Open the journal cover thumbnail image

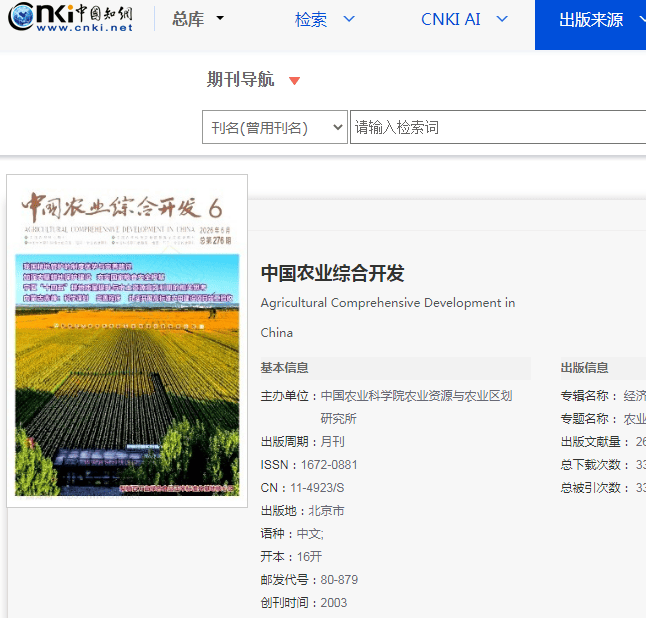coord(127,341)
